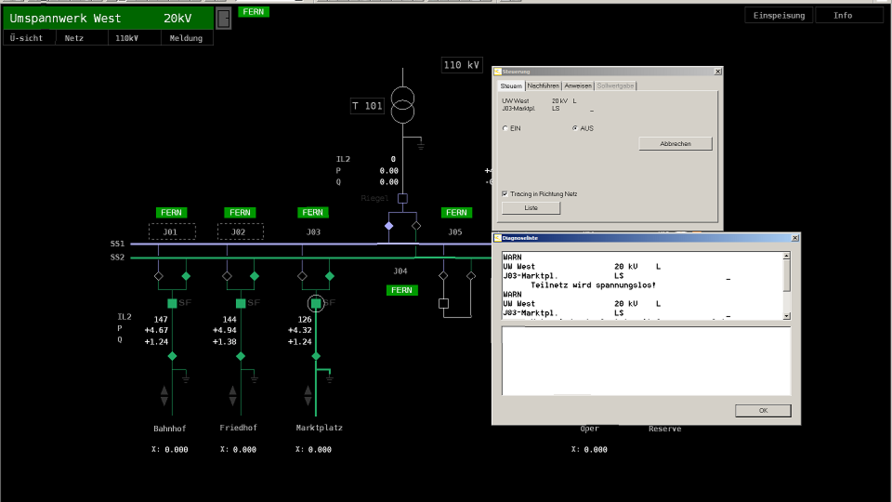The height and width of the screenshot is (502, 892).
Task: Toggle Tracing in Richtung Netz checkbox
Action: [505, 194]
